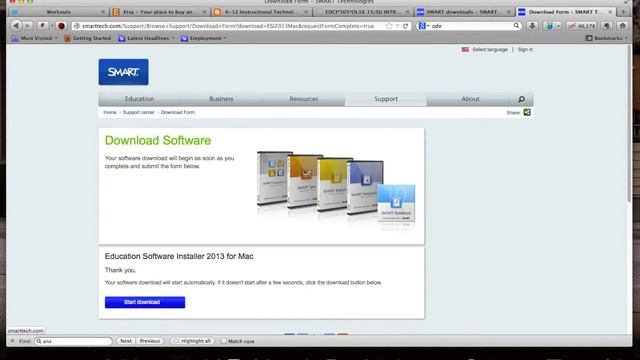
Task: Click the SMART logo
Action: (x=123, y=72)
